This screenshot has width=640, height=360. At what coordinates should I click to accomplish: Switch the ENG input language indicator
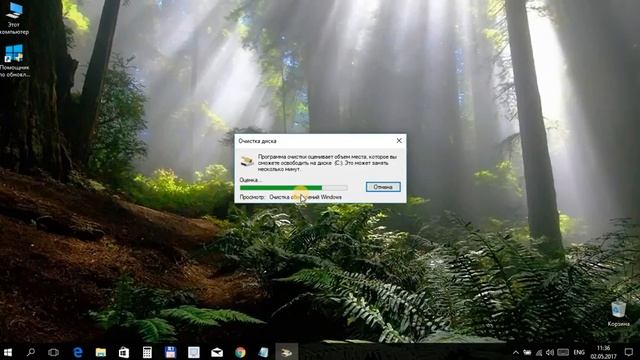579,352
